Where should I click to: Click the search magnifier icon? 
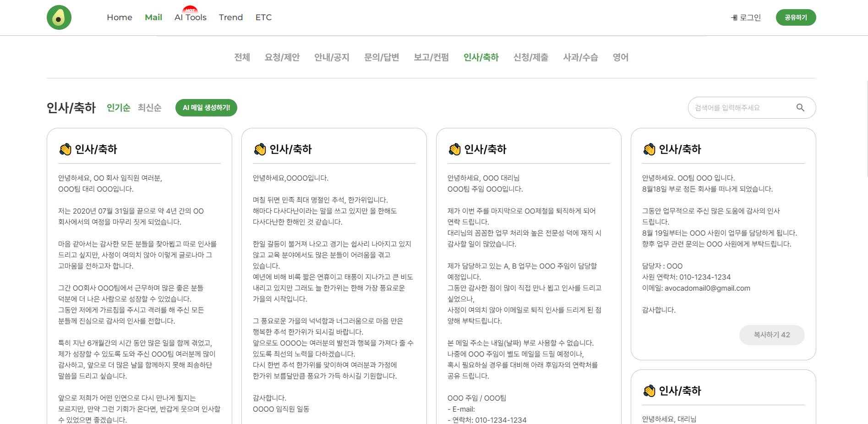click(800, 108)
